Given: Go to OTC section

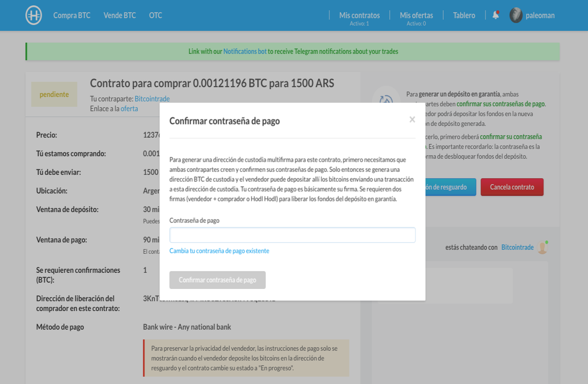Looking at the screenshot, I should (155, 15).
